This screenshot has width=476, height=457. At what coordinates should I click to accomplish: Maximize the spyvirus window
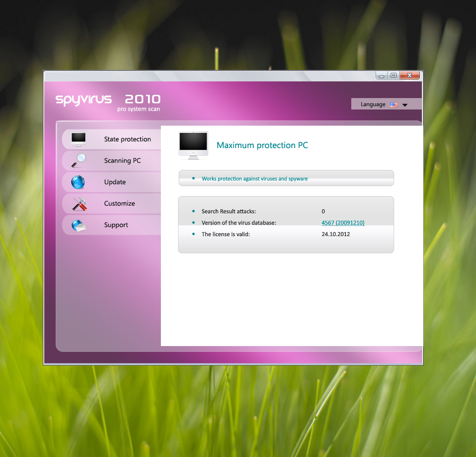click(x=394, y=75)
